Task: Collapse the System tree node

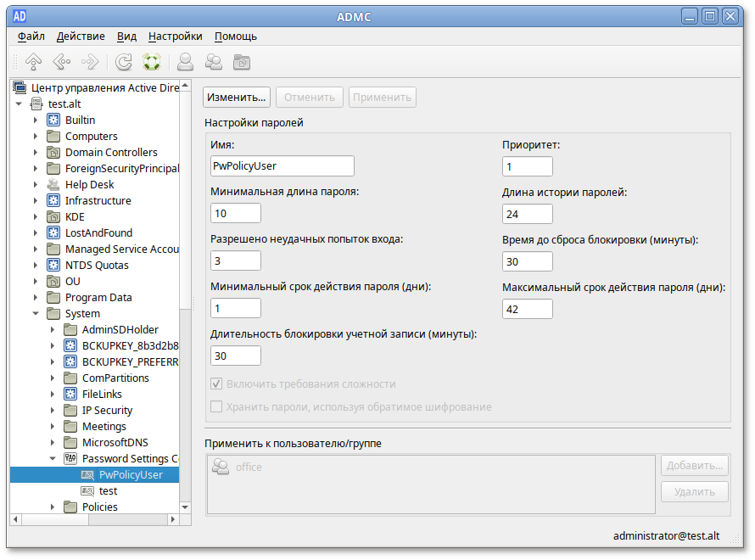Action: pos(36,314)
